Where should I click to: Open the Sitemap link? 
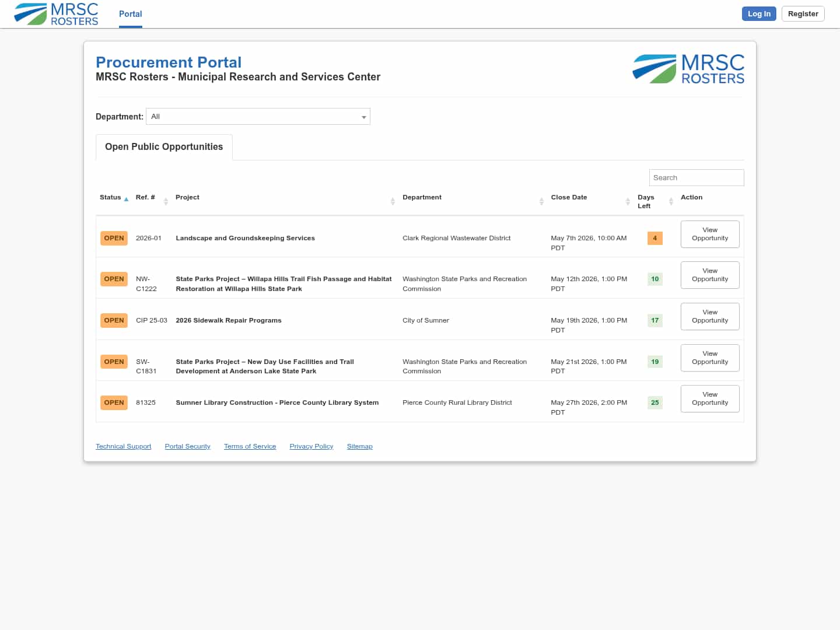click(x=360, y=447)
